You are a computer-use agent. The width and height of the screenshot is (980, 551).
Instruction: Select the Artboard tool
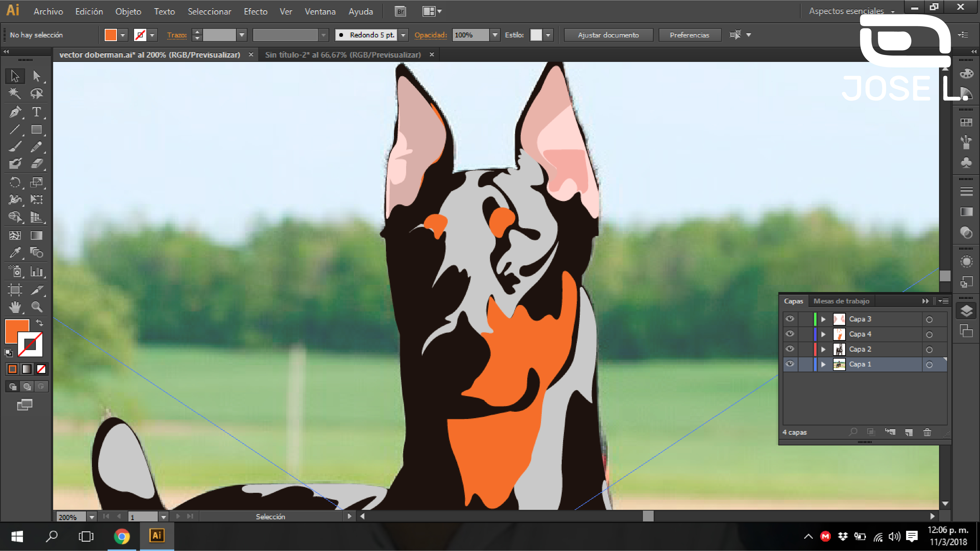point(15,290)
